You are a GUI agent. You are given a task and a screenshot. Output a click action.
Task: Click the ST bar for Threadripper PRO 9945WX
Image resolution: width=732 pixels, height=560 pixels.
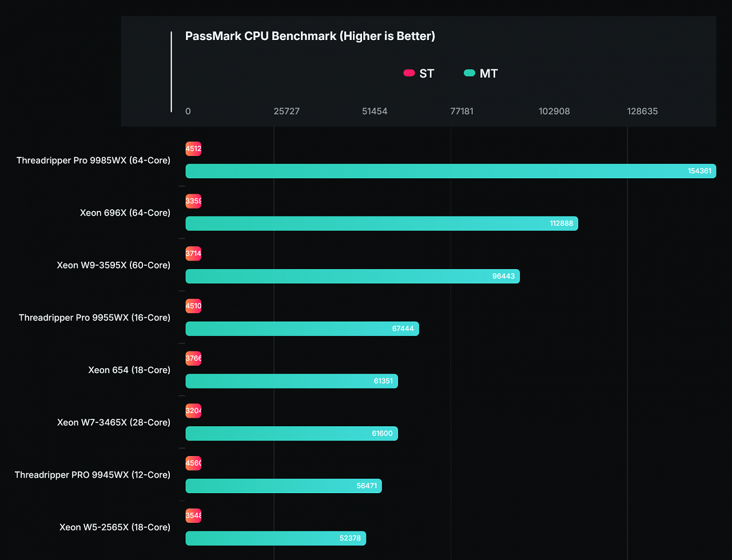point(193,463)
